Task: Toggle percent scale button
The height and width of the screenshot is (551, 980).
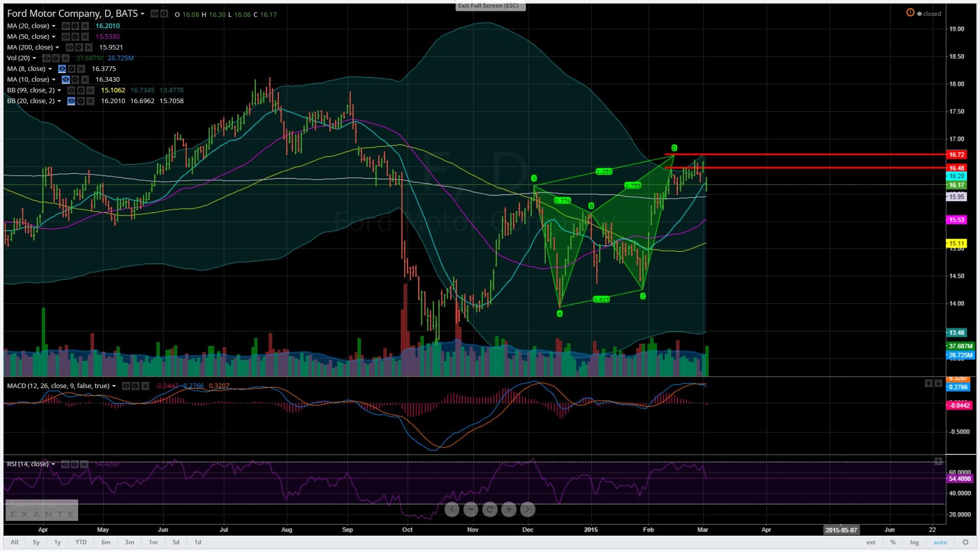Action: pyautogui.click(x=893, y=542)
